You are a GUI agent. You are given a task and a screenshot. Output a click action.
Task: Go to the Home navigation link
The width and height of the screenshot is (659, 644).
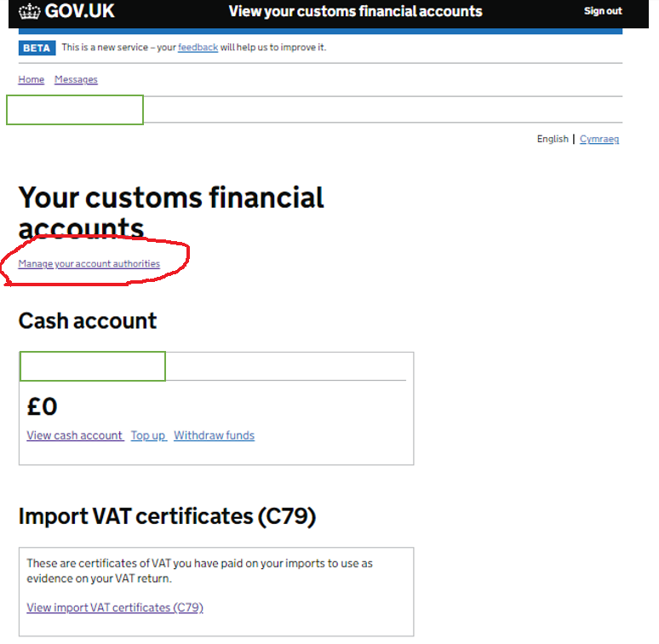pyautogui.click(x=32, y=79)
